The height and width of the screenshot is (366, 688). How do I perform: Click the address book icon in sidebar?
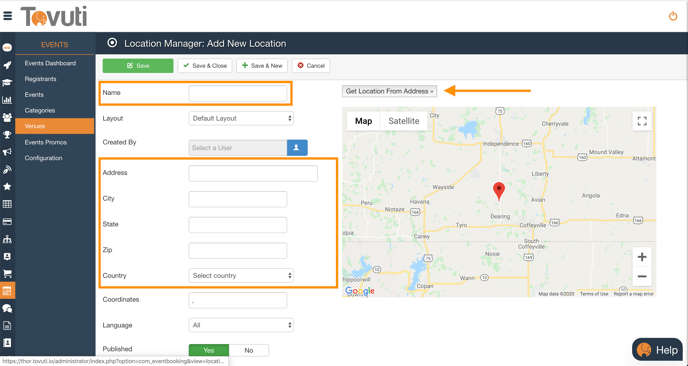pyautogui.click(x=7, y=343)
